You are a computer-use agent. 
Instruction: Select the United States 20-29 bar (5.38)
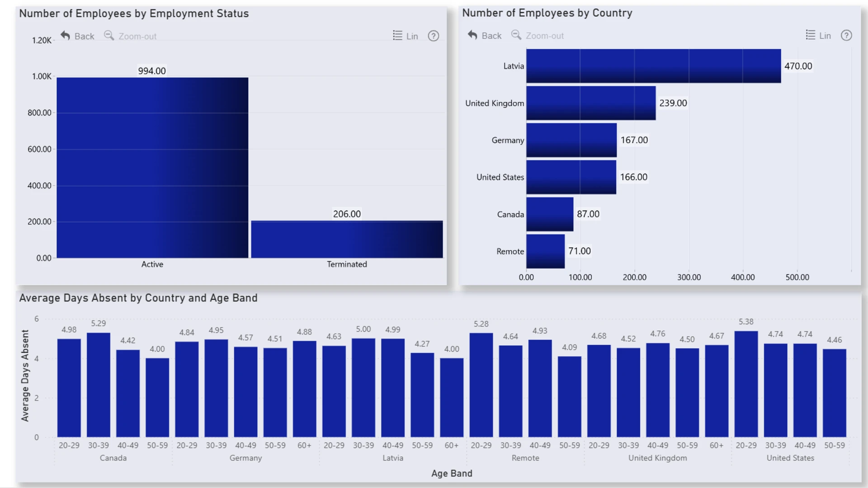(746, 384)
